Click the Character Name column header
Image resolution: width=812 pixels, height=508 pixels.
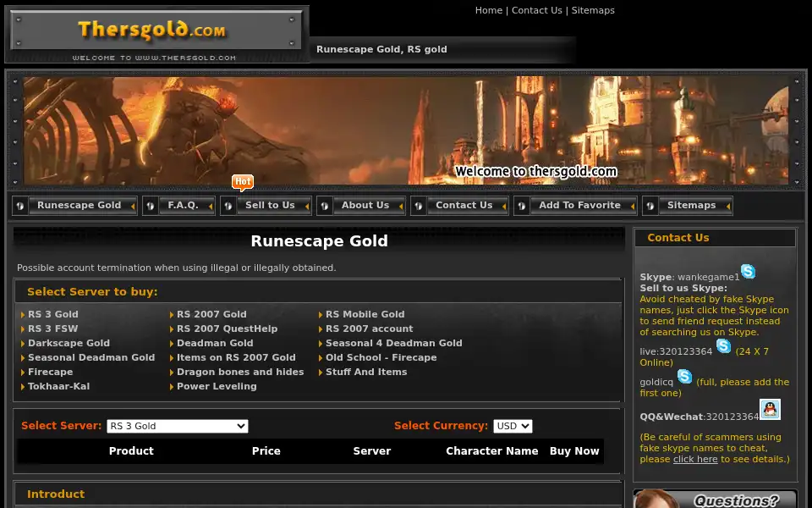pos(492,451)
